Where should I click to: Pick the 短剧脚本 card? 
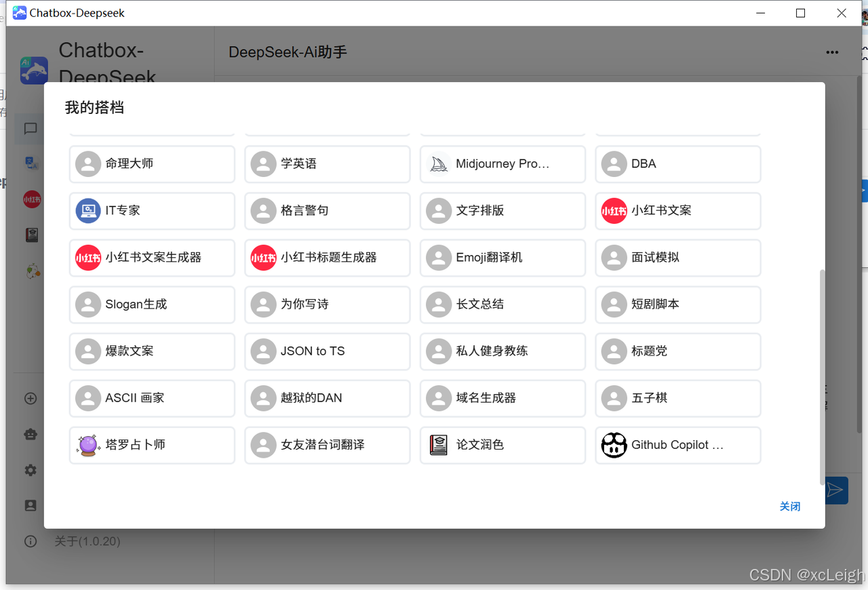pyautogui.click(x=678, y=304)
